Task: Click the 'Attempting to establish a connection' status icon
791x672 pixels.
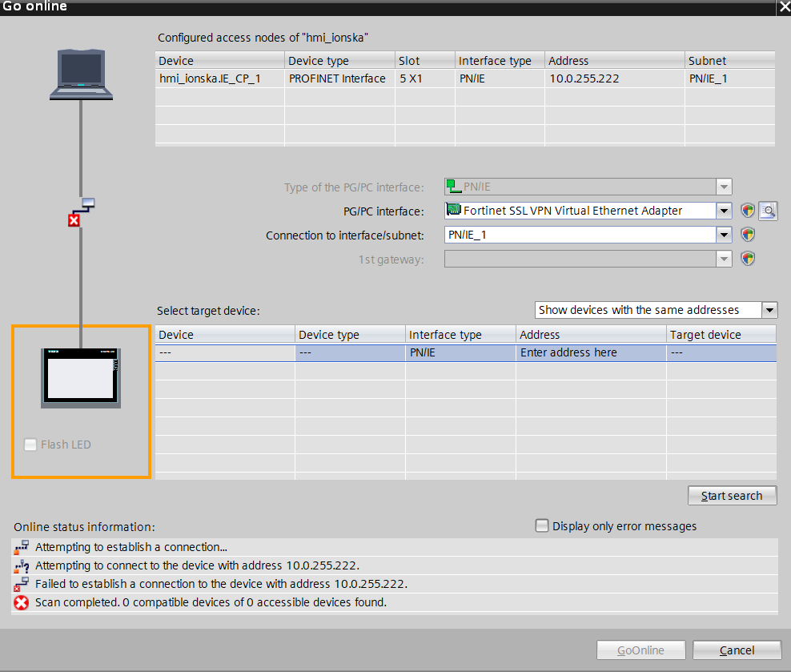Action: pyautogui.click(x=21, y=547)
